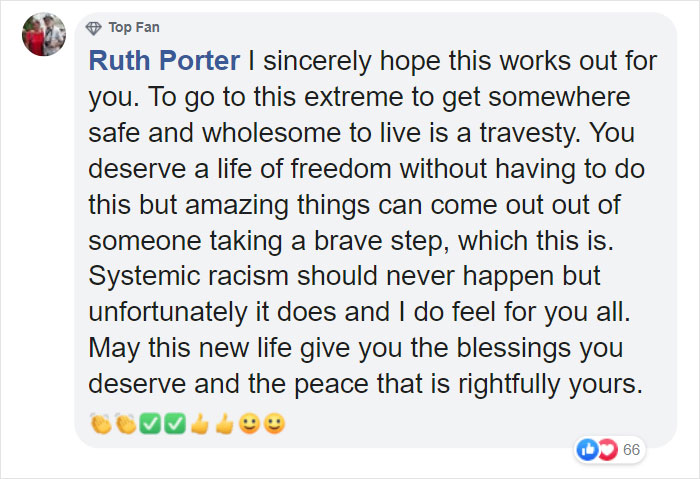
Task: Click the red heart Love reaction icon
Action: pyautogui.click(x=608, y=449)
